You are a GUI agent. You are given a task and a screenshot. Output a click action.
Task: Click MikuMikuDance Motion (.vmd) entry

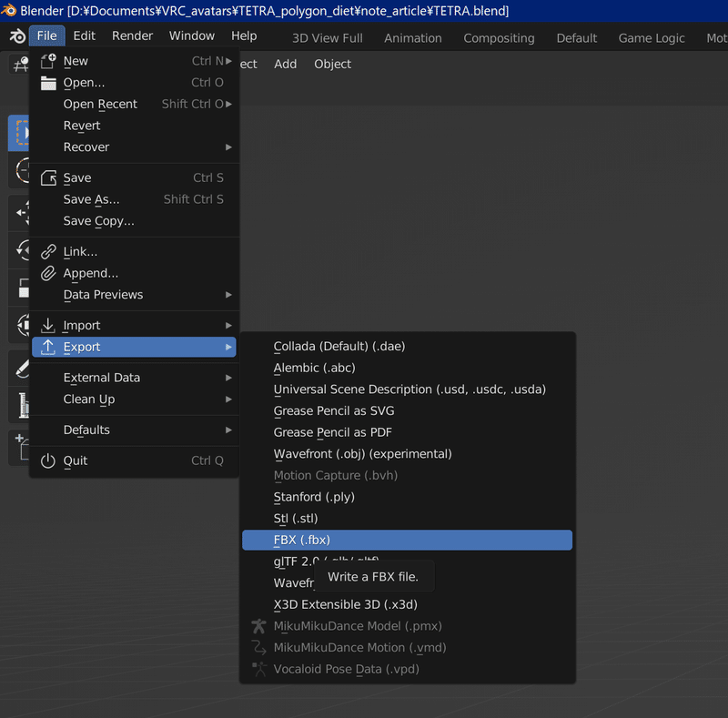(407, 647)
